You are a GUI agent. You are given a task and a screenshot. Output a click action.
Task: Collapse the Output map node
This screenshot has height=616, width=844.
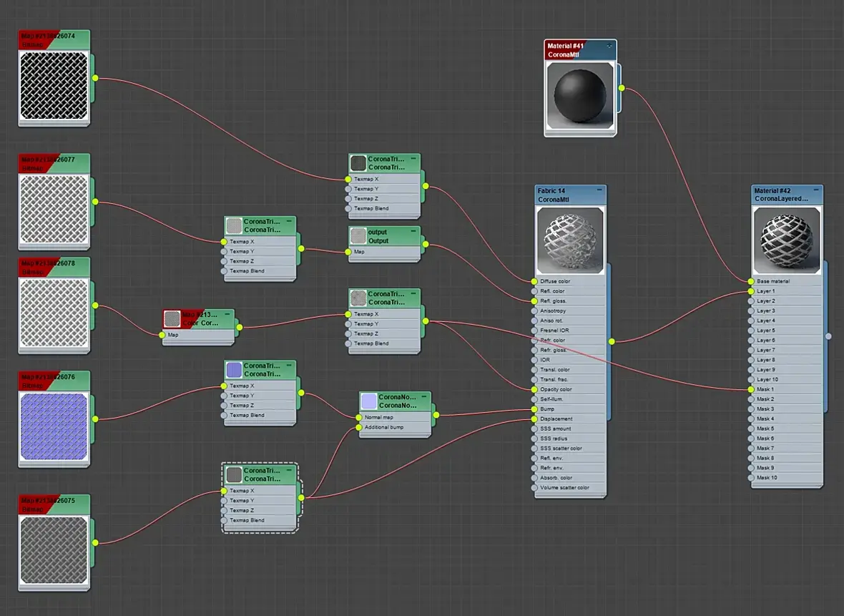click(x=413, y=231)
